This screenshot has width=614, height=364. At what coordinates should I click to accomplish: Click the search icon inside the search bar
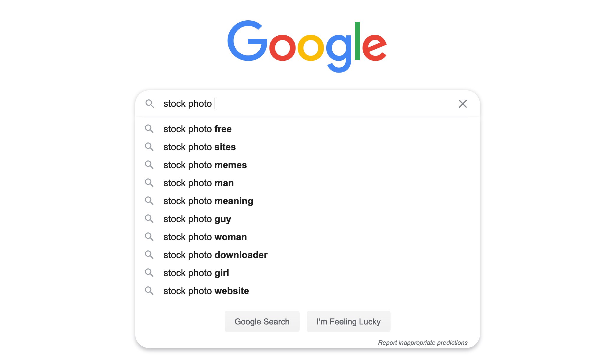coord(150,104)
